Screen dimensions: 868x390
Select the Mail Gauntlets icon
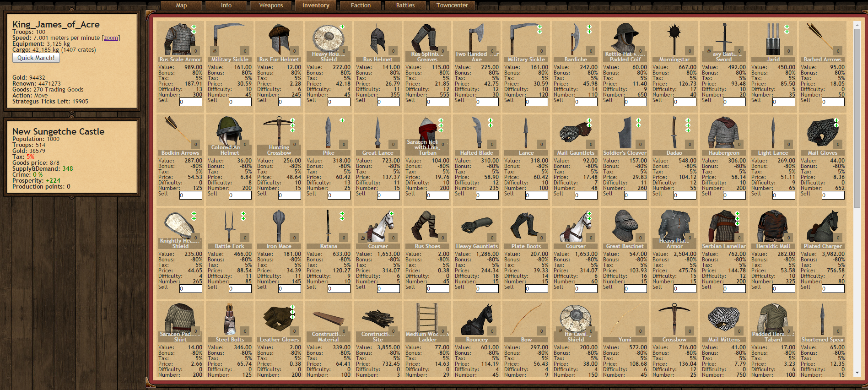tap(576, 133)
